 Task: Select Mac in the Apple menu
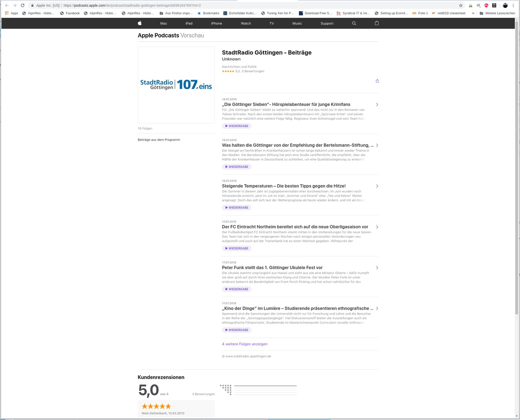point(163,23)
